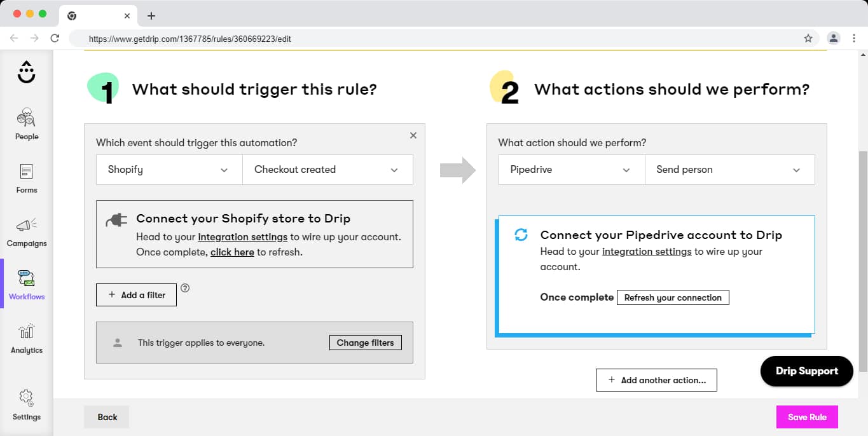Click the person icon in filters bar
This screenshot has height=436, width=868.
click(x=117, y=343)
